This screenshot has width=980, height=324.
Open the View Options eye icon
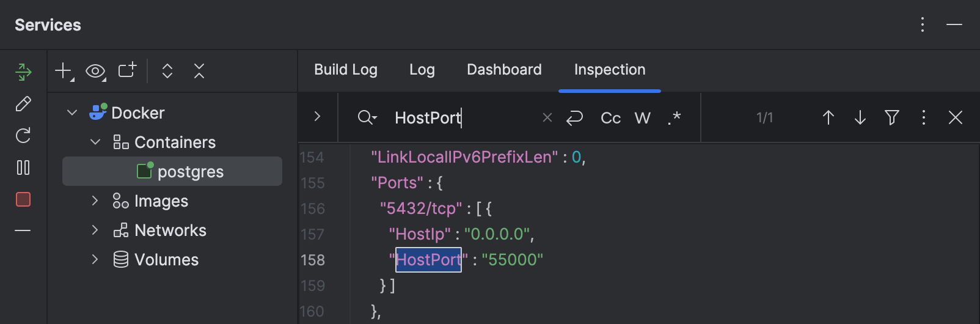pyautogui.click(x=95, y=71)
